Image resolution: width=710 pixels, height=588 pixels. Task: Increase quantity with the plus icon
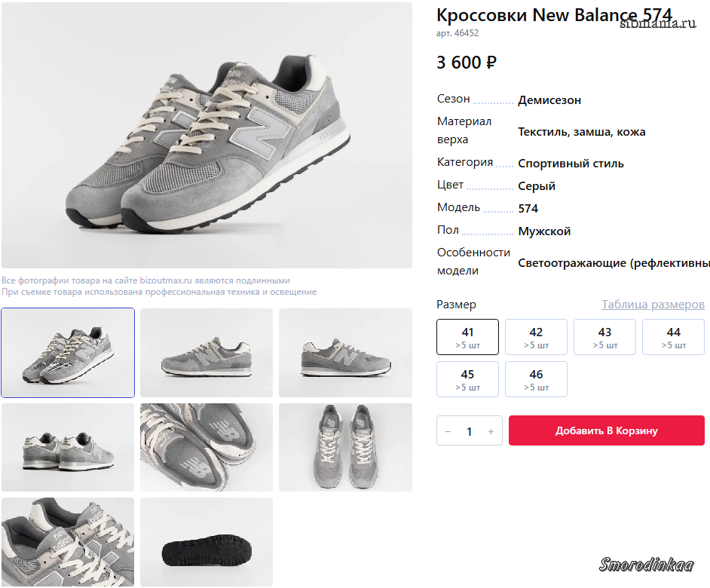click(x=491, y=431)
